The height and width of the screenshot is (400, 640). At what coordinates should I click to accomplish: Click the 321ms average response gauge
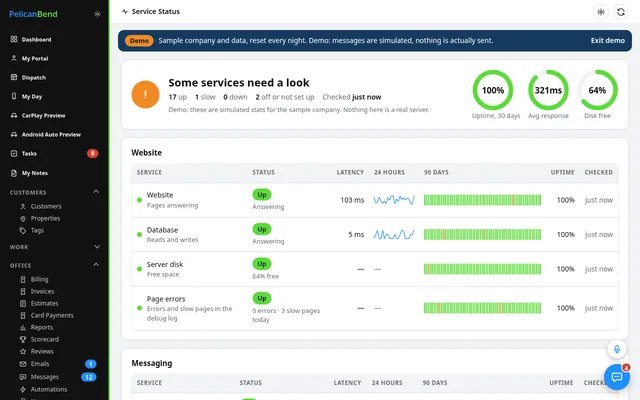point(548,90)
